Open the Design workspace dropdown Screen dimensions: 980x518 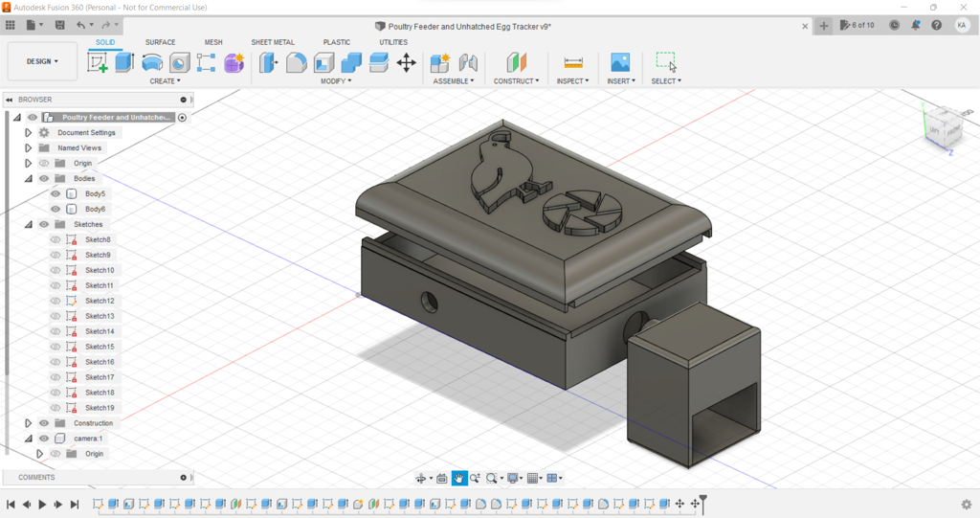tap(42, 61)
